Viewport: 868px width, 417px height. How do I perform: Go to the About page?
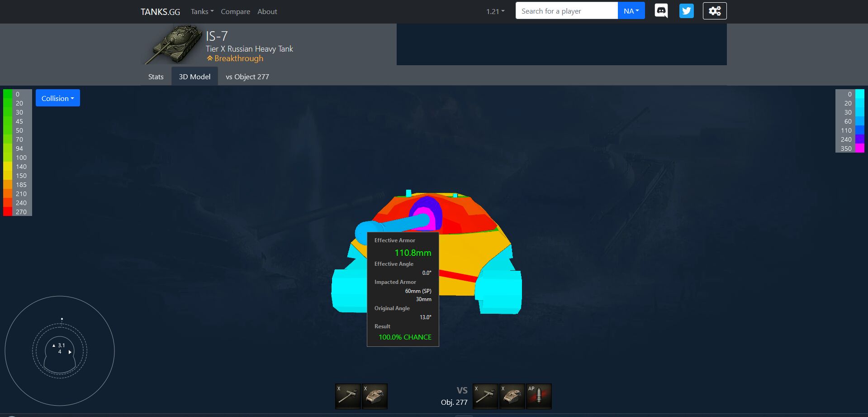pyautogui.click(x=267, y=11)
